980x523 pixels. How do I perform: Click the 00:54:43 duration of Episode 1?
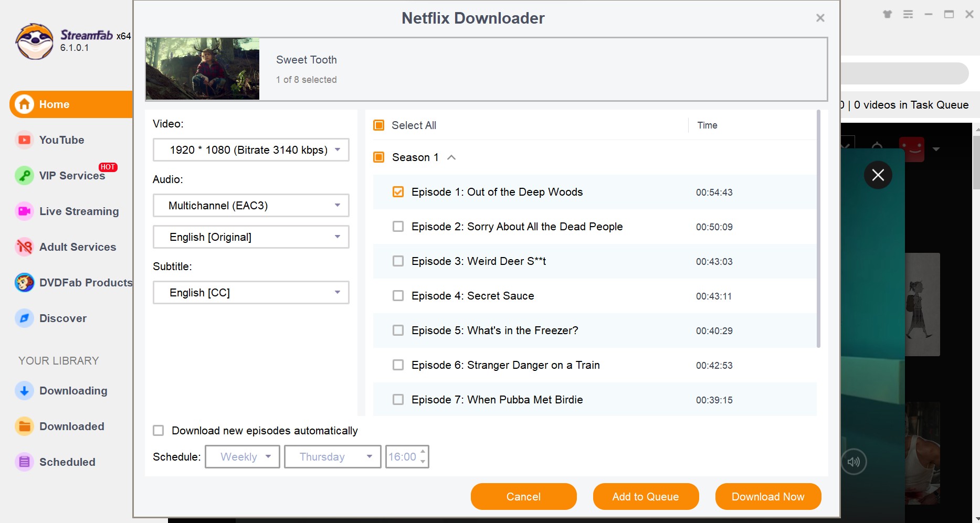click(x=714, y=193)
